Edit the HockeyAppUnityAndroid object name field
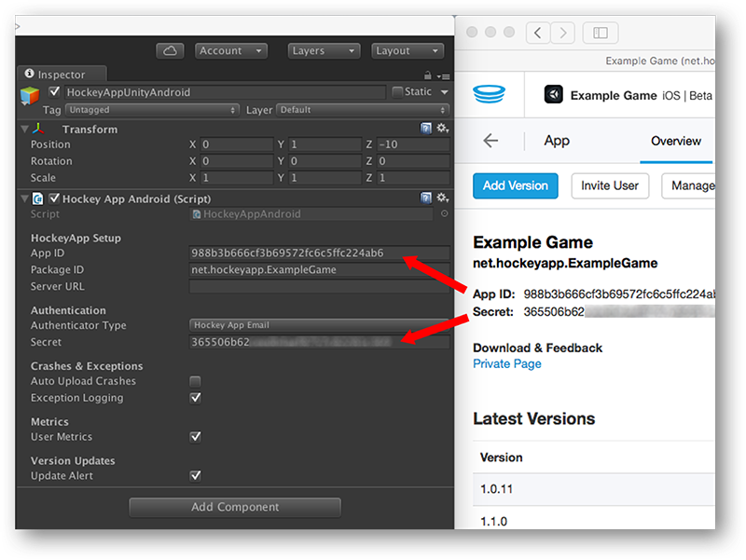 tap(225, 92)
